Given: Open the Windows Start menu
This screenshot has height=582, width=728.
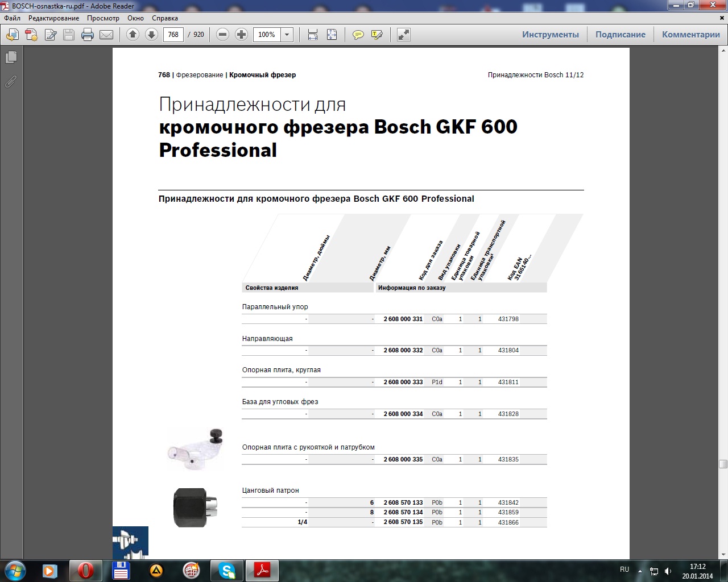Looking at the screenshot, I should click(14, 570).
